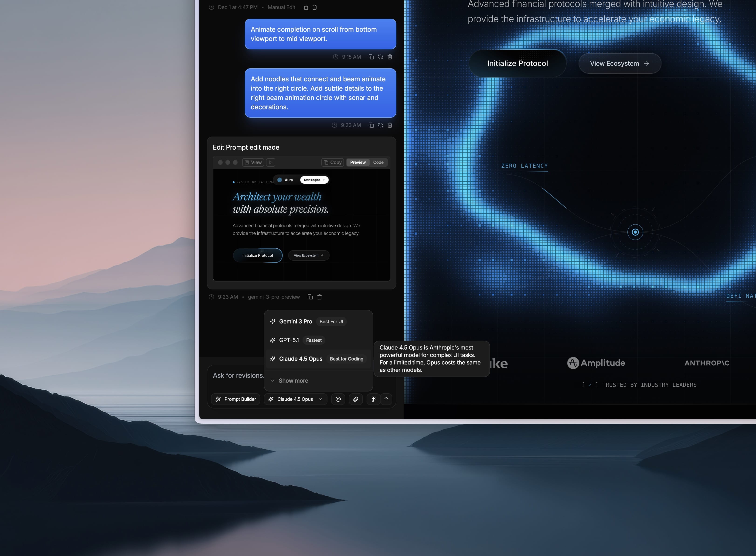
Task: Open the Prompt Builder
Action: point(235,399)
